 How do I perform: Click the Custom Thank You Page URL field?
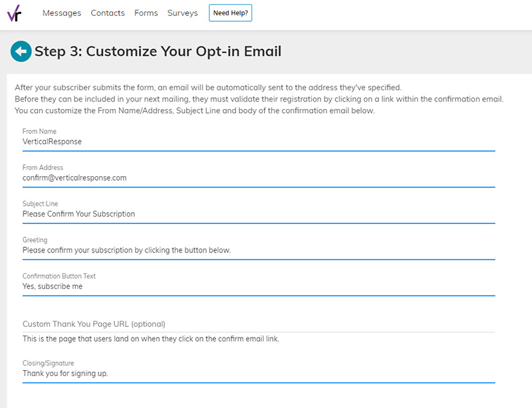click(x=259, y=324)
